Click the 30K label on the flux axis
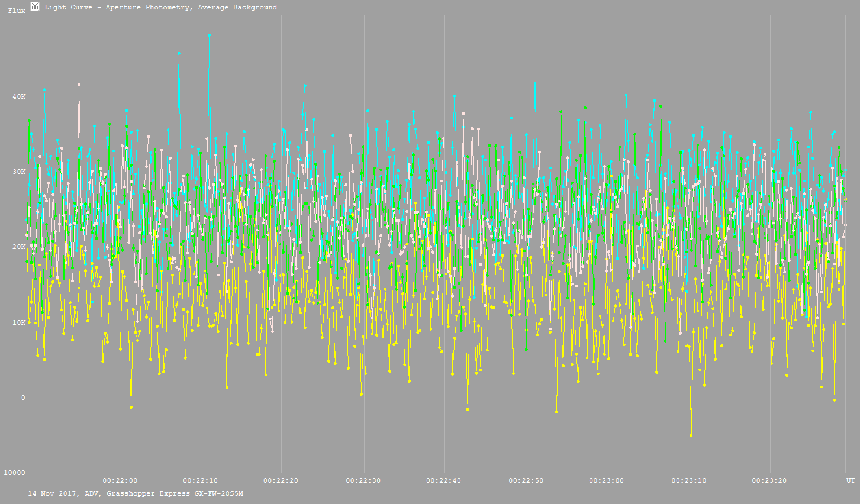Image resolution: width=860 pixels, height=504 pixels. pos(20,172)
